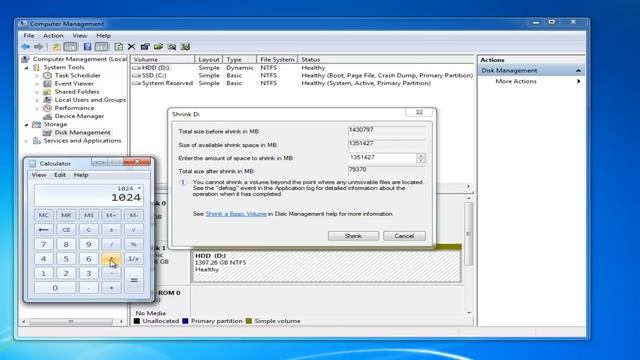Click the Disk Management icon in tree
Screen dimensions: 640x360
coord(47,133)
